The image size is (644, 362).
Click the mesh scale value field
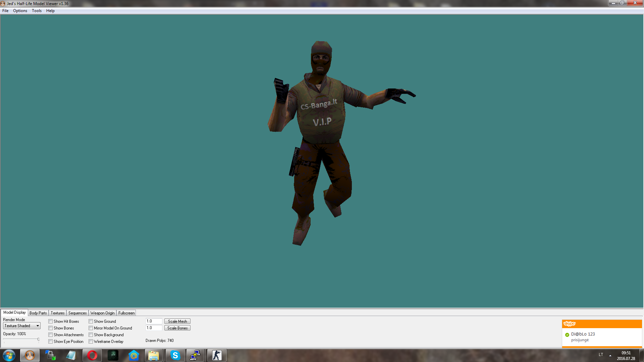(154, 321)
